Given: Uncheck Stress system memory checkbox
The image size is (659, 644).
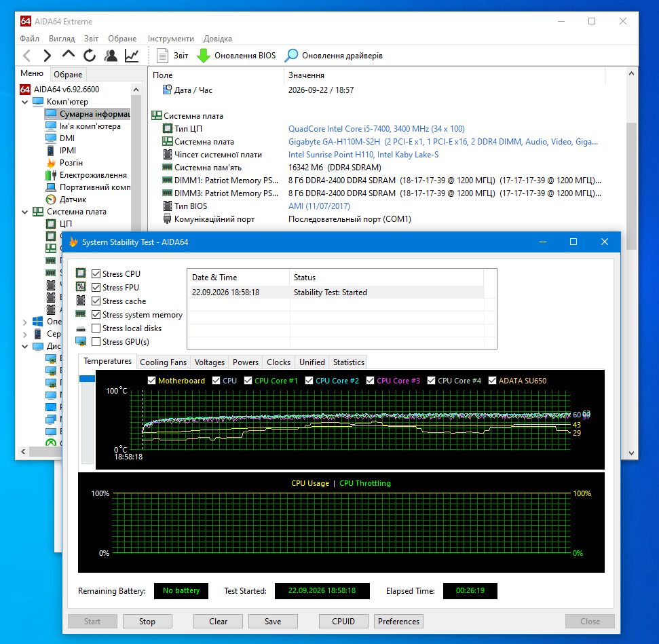Looking at the screenshot, I should (x=96, y=314).
